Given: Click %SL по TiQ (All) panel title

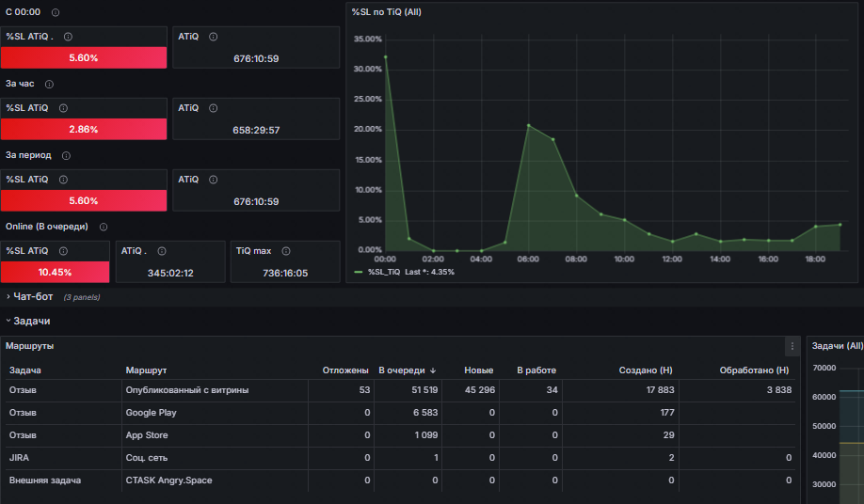Looking at the screenshot, I should (386, 12).
